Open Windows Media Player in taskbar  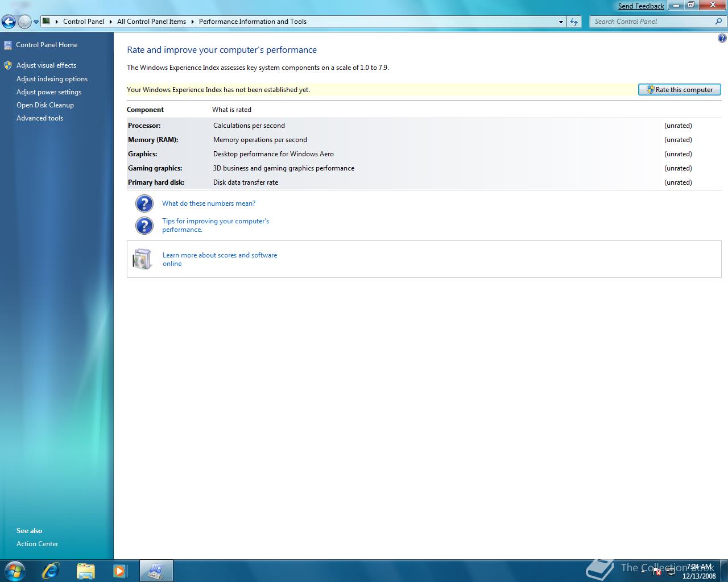click(120, 571)
